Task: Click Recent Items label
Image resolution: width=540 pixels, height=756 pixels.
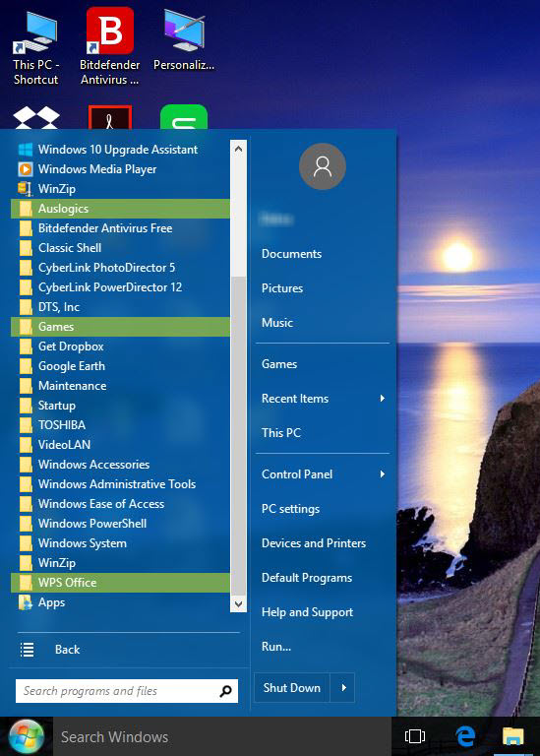Action: tap(295, 399)
